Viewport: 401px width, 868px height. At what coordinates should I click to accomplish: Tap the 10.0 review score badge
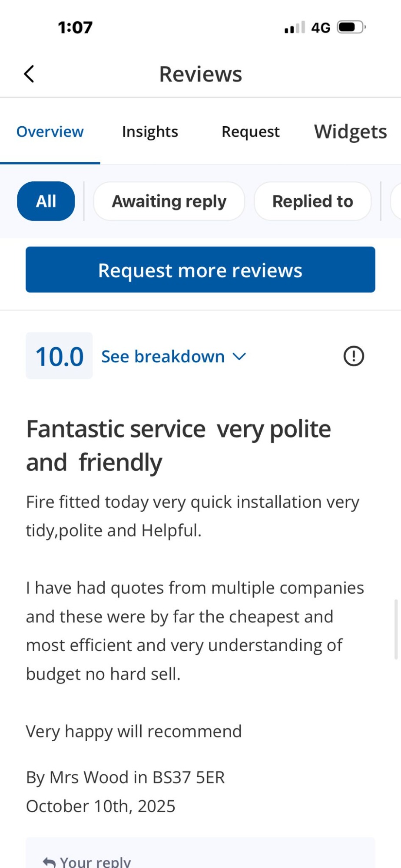(x=60, y=356)
